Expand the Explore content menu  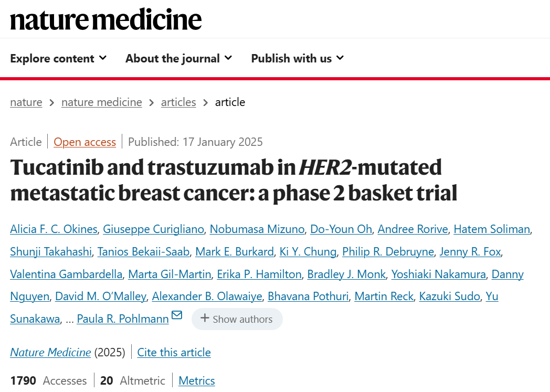coord(58,58)
